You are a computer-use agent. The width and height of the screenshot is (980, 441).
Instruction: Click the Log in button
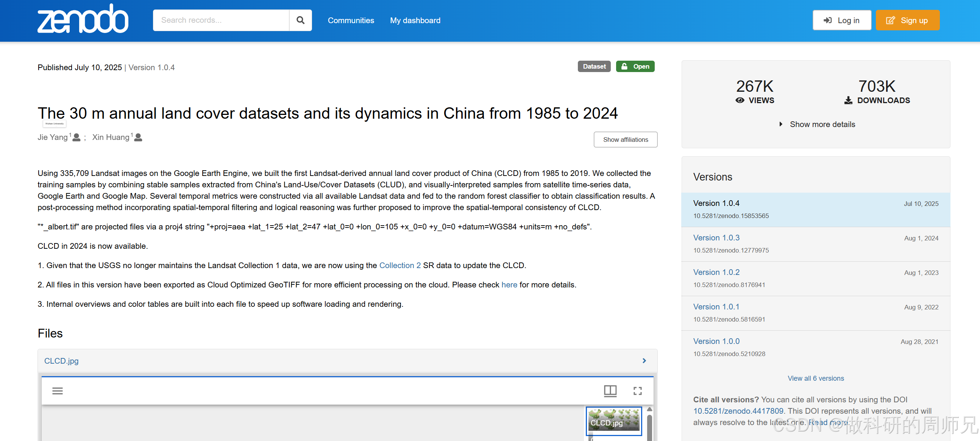[842, 20]
